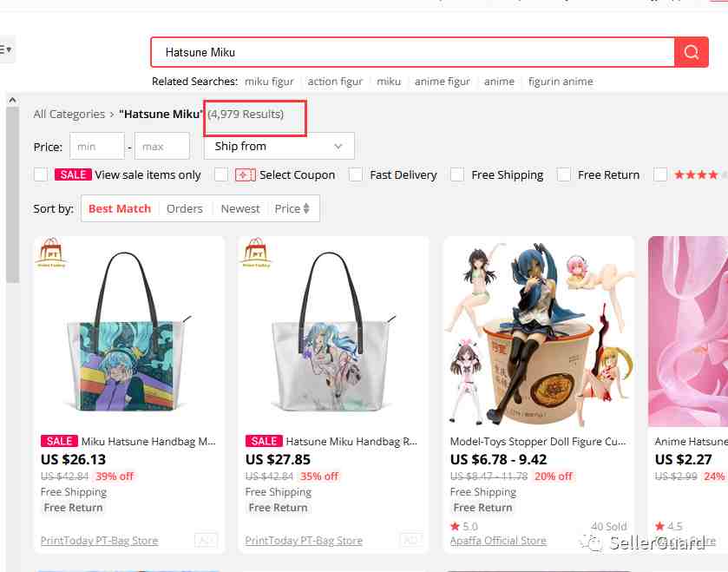Click the min price field
This screenshot has width=728, height=572.
[x=97, y=146]
